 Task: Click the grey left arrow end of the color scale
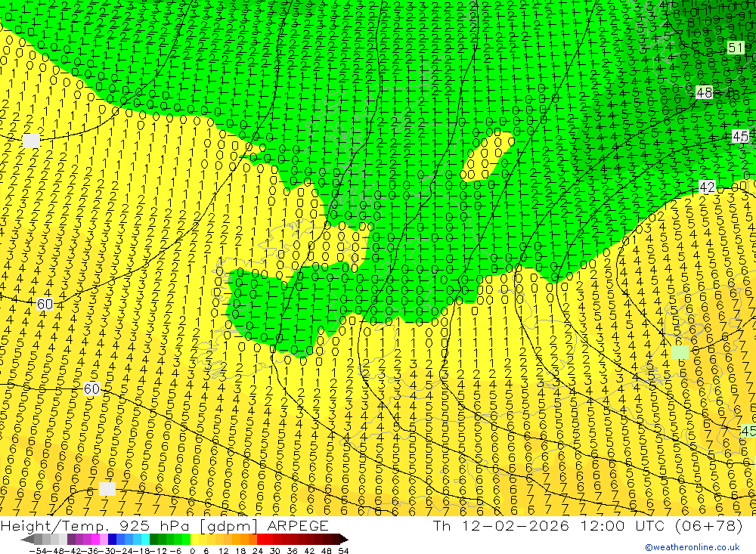click(27, 539)
